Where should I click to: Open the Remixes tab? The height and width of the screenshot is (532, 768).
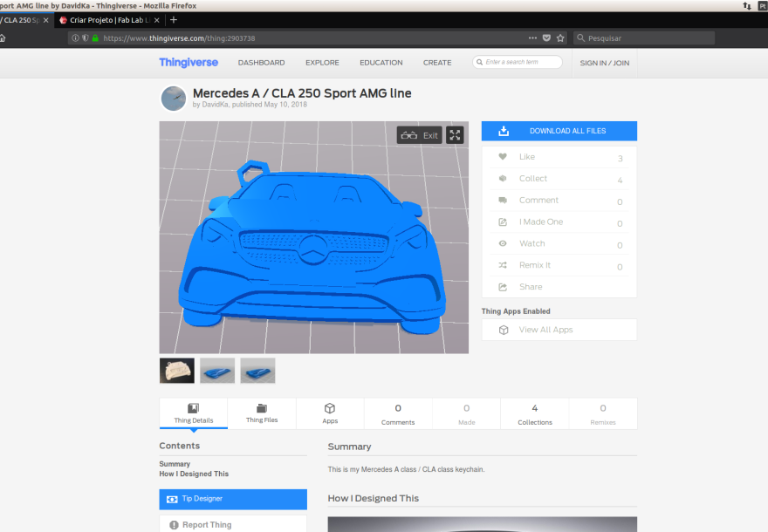pos(603,413)
